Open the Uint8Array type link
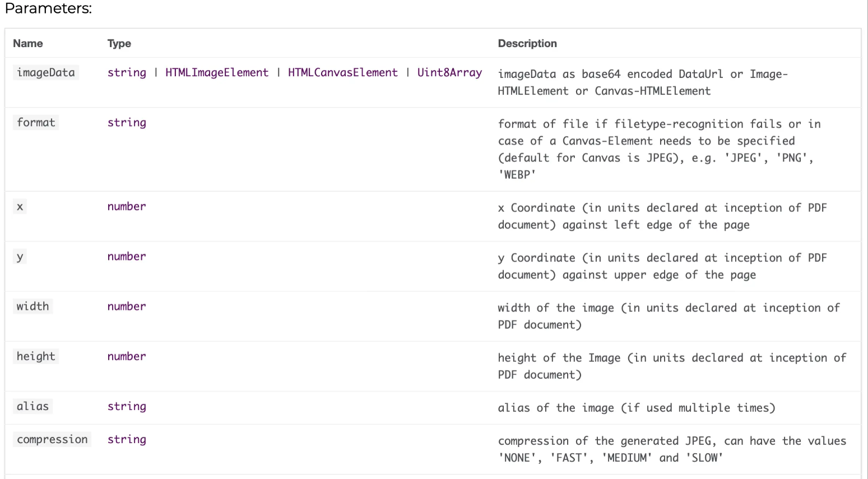The width and height of the screenshot is (868, 479). point(449,73)
